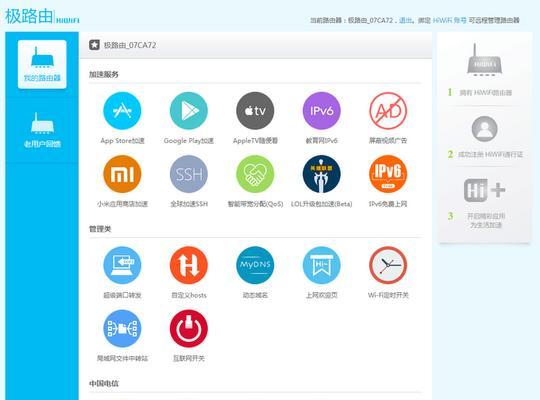
Task: Select MyDNS 动态域名 icon
Action: (255, 265)
